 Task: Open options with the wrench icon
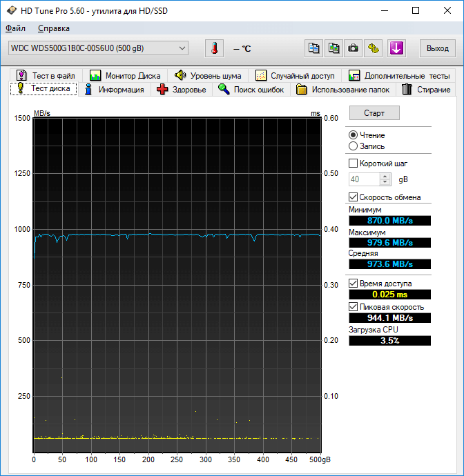374,48
